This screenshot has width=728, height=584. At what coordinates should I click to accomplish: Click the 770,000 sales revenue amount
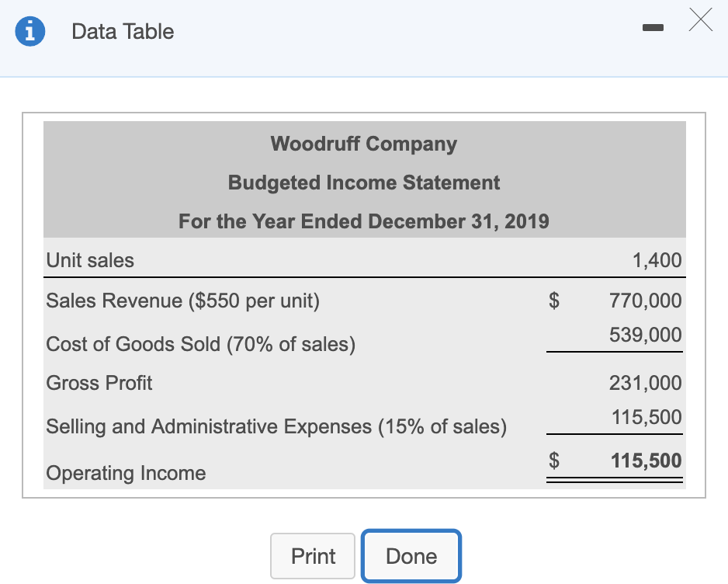tap(646, 301)
